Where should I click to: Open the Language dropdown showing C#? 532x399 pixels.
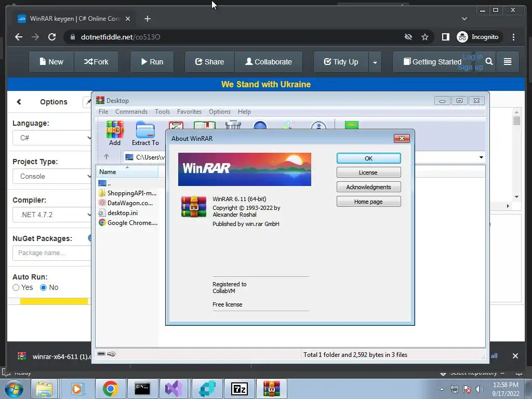click(52, 138)
